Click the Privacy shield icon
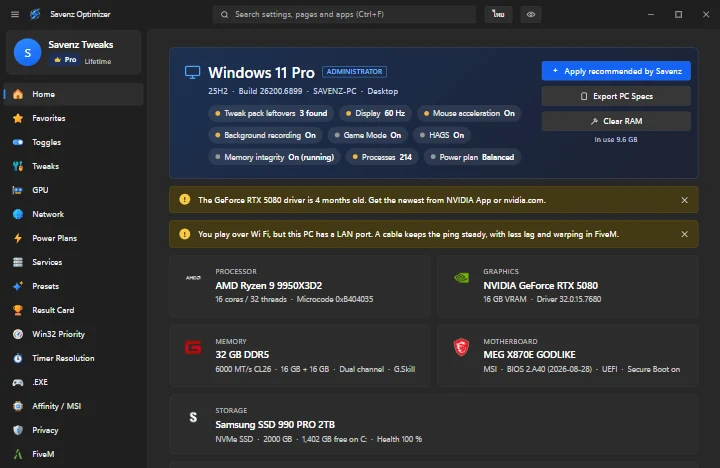The width and height of the screenshot is (720, 468). tap(18, 430)
